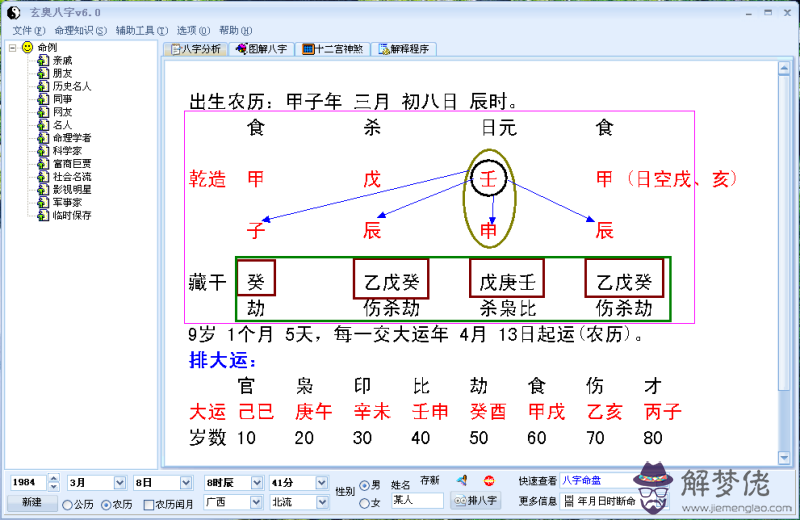Enable the 农历闰月 checkbox
The height and width of the screenshot is (520, 800).
point(148,504)
